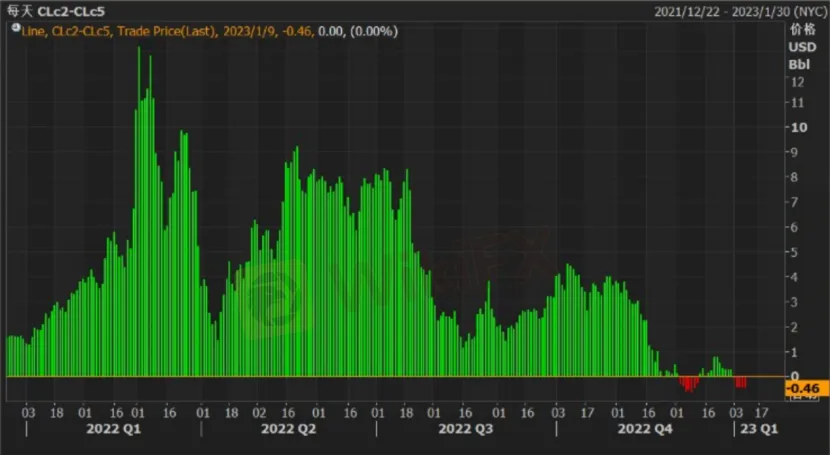Click the 价格 axis label
830x456 pixels.
pos(801,30)
